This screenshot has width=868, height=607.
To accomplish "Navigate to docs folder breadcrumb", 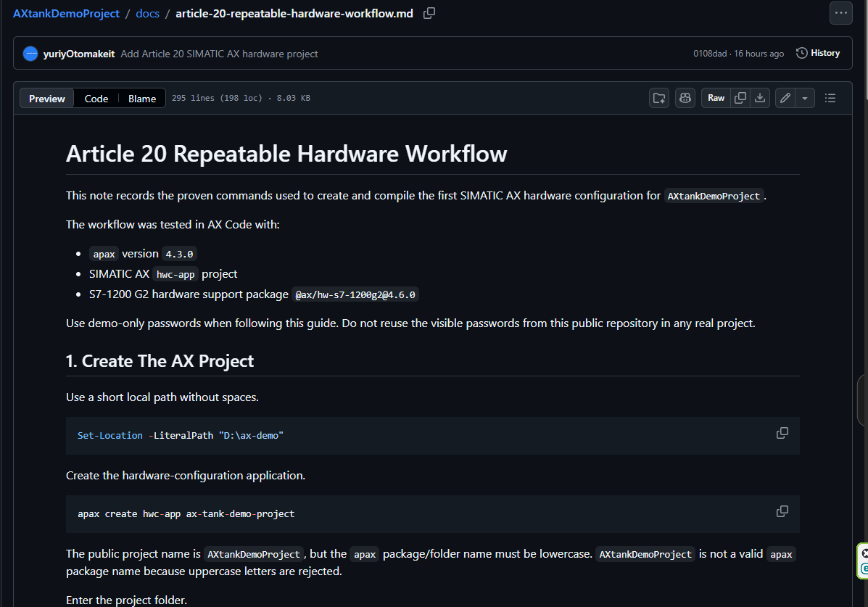I will coord(147,13).
